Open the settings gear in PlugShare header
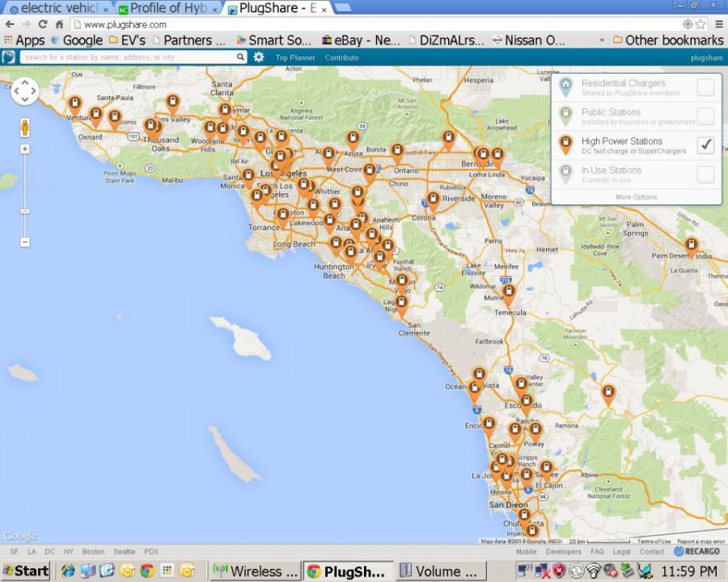The width and height of the screenshot is (728, 582). click(x=259, y=57)
